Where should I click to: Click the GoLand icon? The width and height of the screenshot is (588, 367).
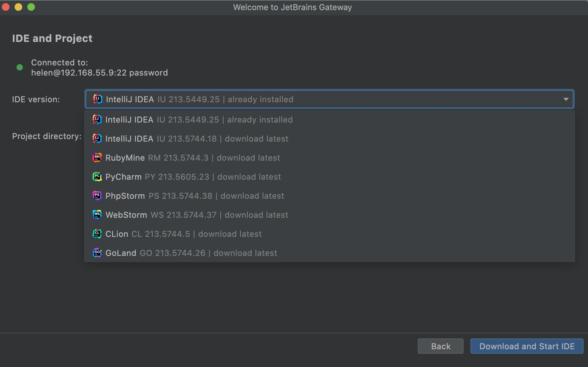click(x=97, y=253)
